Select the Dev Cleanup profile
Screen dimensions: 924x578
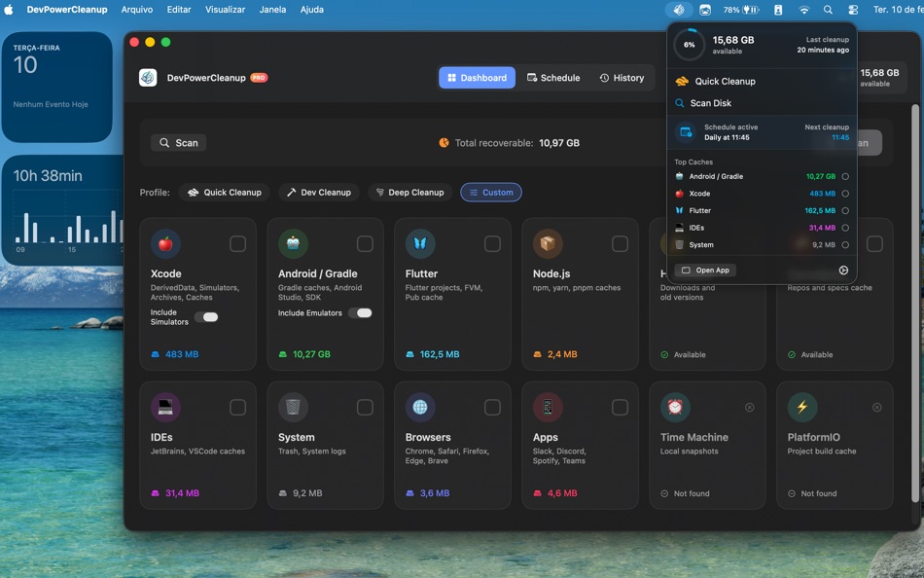pyautogui.click(x=319, y=193)
